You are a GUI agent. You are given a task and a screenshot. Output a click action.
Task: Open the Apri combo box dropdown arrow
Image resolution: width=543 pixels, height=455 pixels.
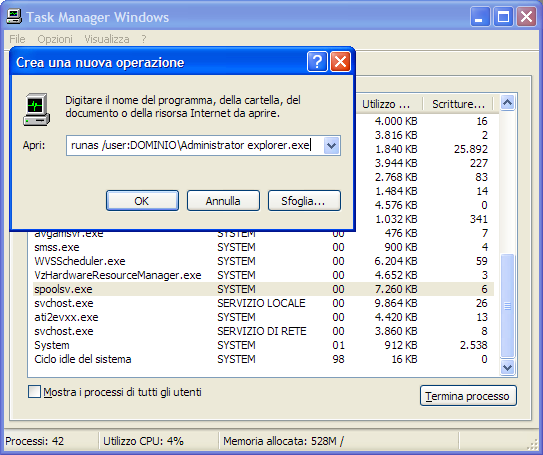pyautogui.click(x=332, y=145)
